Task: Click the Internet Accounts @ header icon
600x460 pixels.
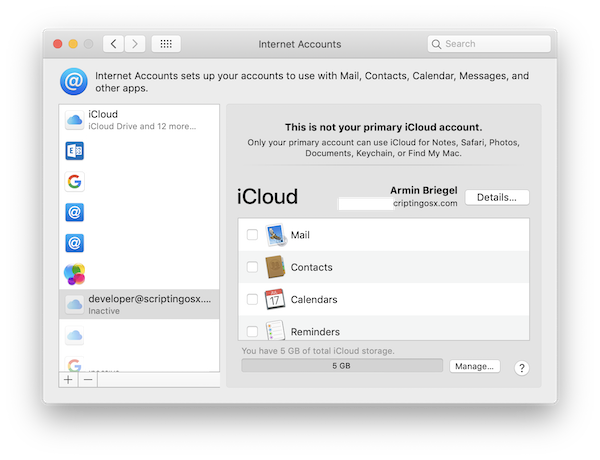Action: pos(74,82)
